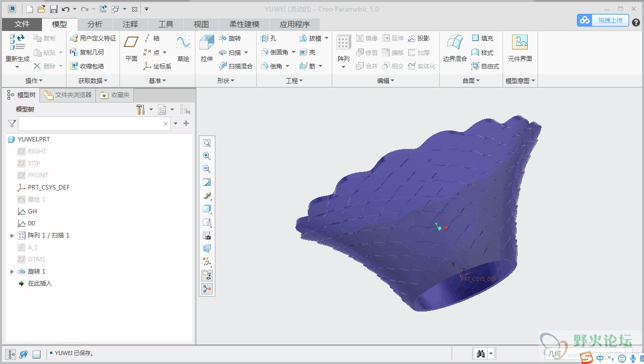This screenshot has width=644, height=364.
Task: Click Shrinkwrap (收缩包络) tool
Action: [87, 66]
